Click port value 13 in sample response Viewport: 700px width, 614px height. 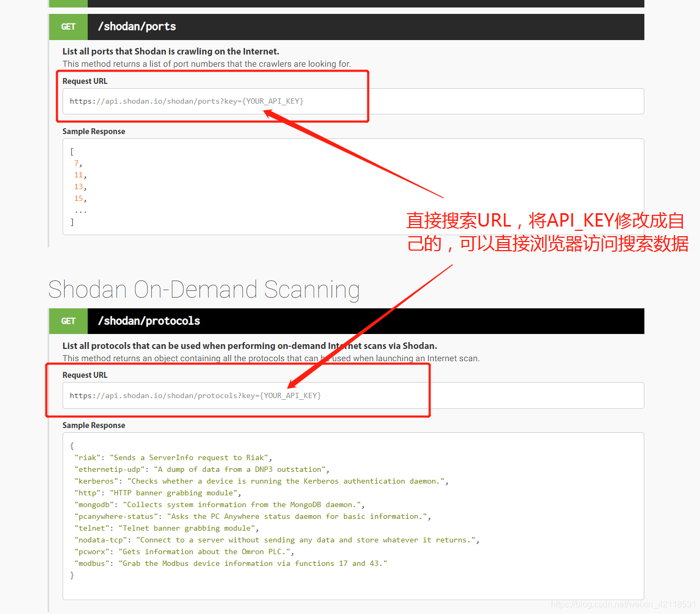(x=80, y=187)
